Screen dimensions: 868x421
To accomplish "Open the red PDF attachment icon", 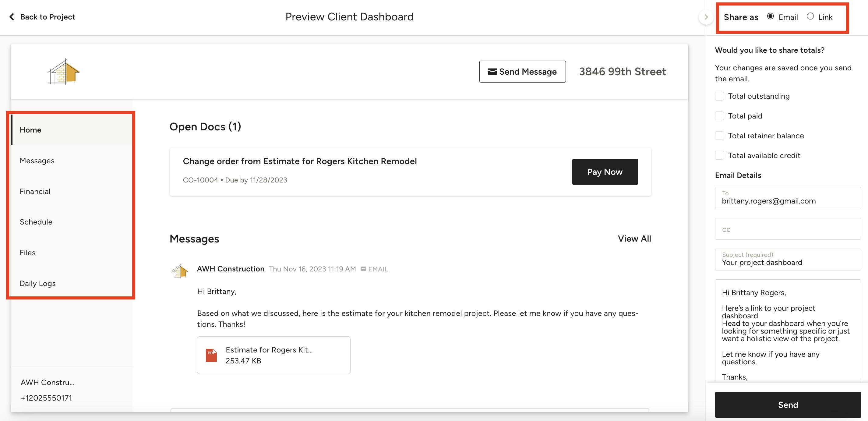I will 211,355.
